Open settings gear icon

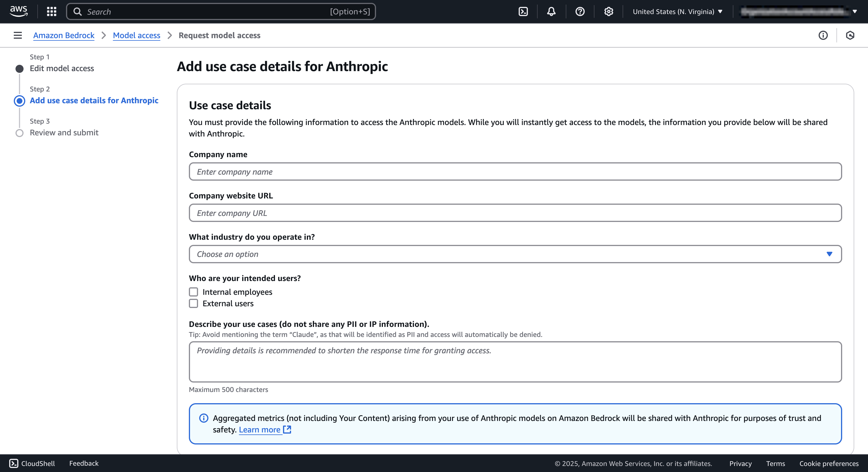(609, 11)
